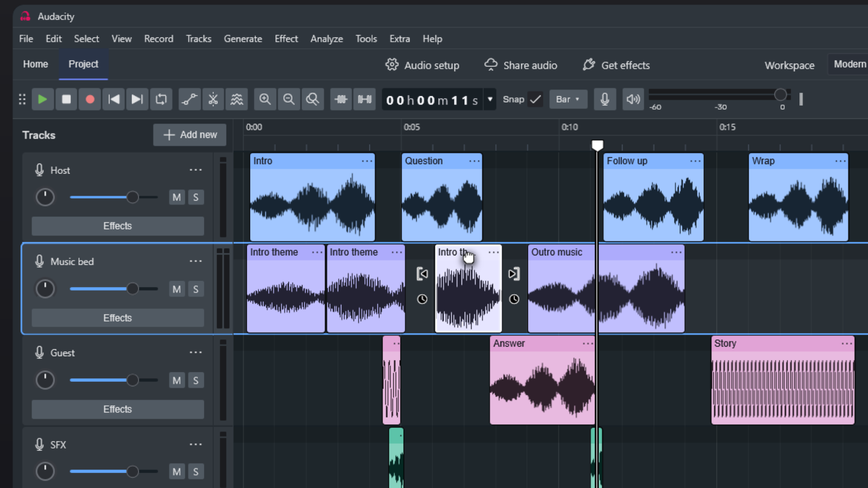
Task: Open Audio setup
Action: click(x=422, y=65)
